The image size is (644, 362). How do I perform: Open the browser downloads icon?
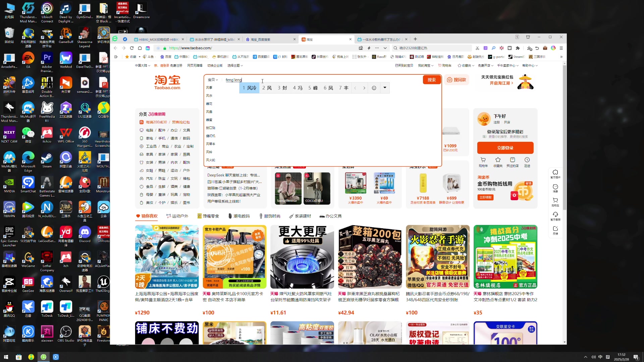529,48
